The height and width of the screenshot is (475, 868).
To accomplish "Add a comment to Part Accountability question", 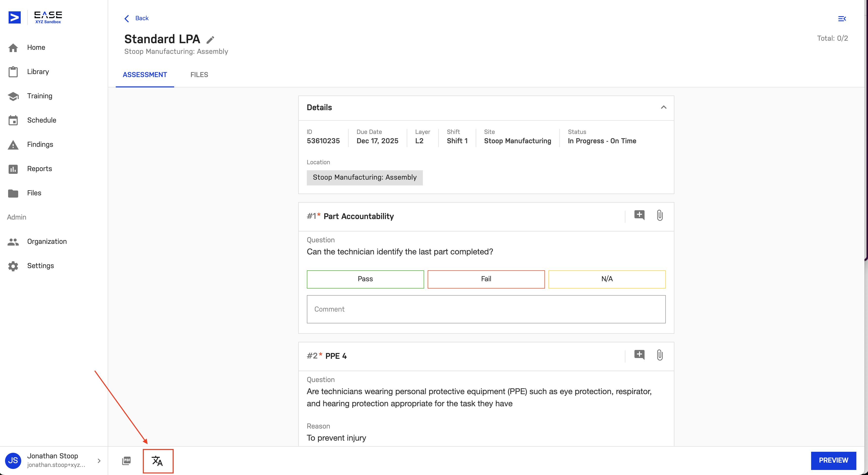I will pyautogui.click(x=639, y=215).
